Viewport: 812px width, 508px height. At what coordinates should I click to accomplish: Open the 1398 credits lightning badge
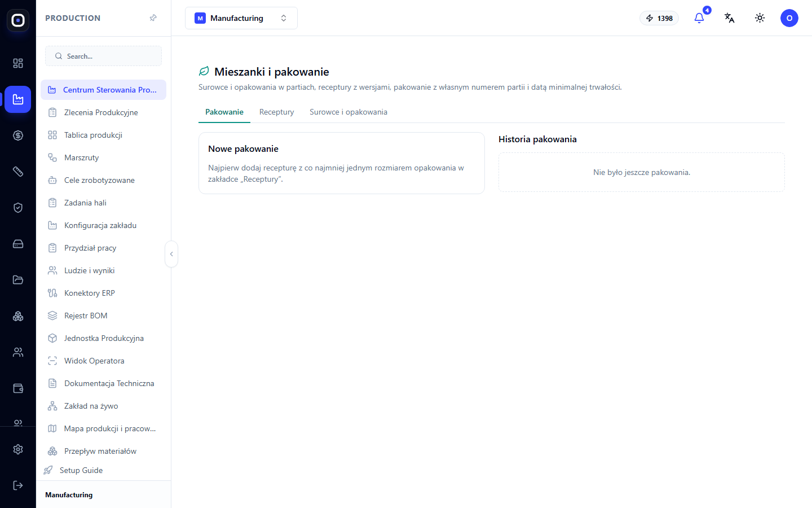(x=659, y=18)
